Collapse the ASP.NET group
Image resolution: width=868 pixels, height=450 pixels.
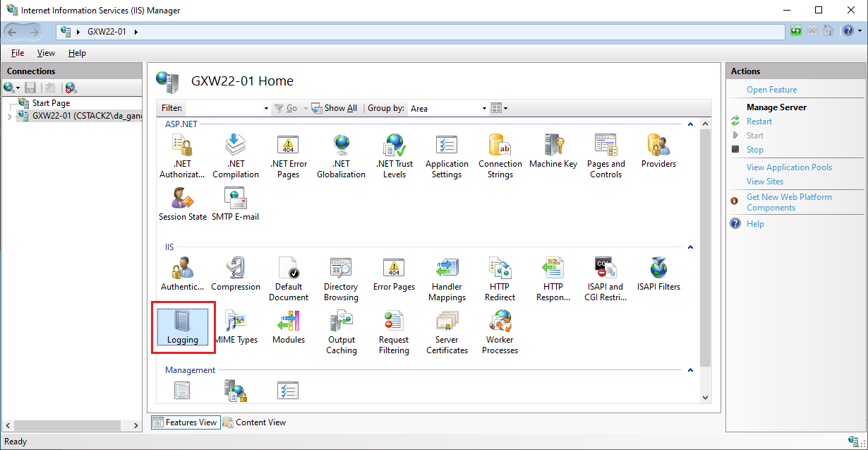coord(690,124)
